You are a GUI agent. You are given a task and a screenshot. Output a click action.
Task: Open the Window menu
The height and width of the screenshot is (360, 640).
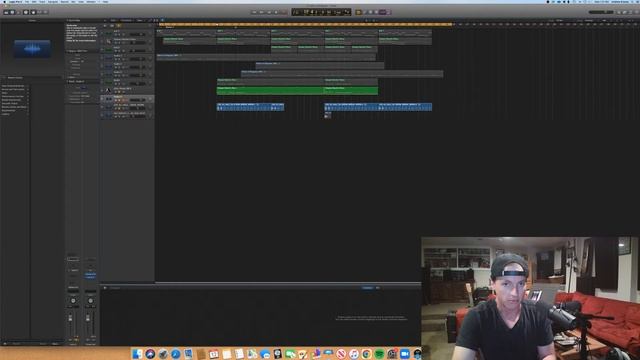(91, 2)
